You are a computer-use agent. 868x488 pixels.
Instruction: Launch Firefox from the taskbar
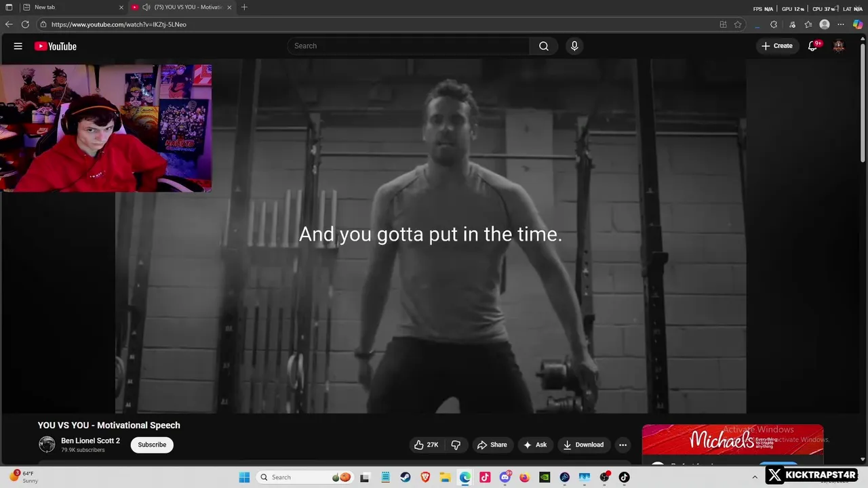click(525, 477)
